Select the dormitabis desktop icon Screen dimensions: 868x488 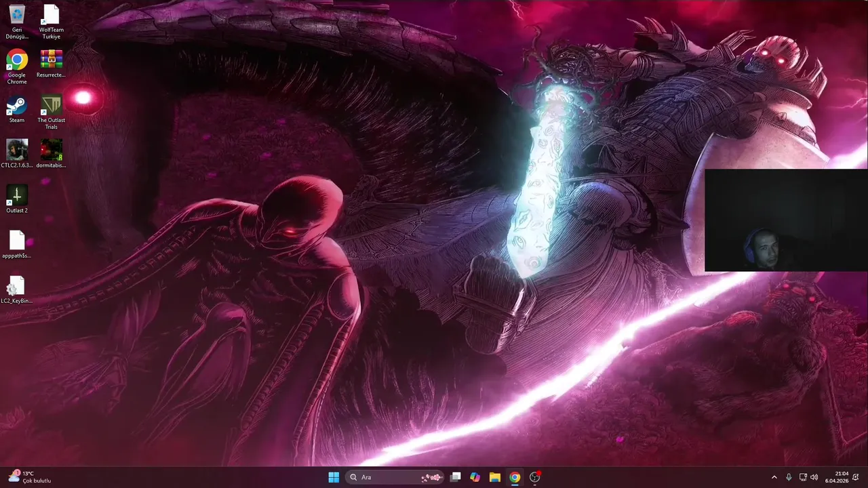(x=52, y=154)
